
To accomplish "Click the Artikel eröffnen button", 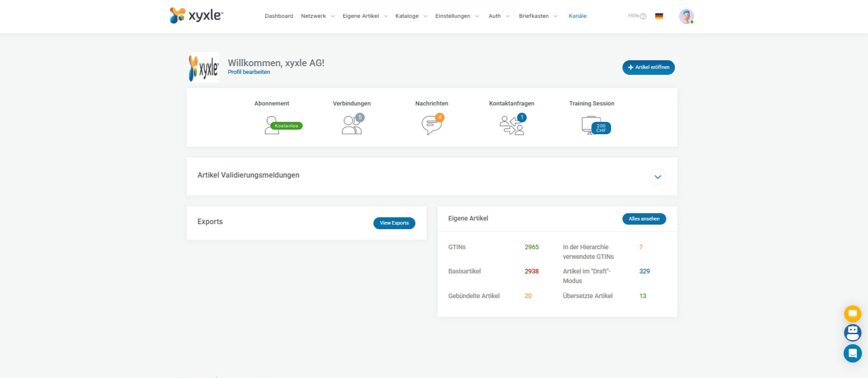I will [648, 68].
